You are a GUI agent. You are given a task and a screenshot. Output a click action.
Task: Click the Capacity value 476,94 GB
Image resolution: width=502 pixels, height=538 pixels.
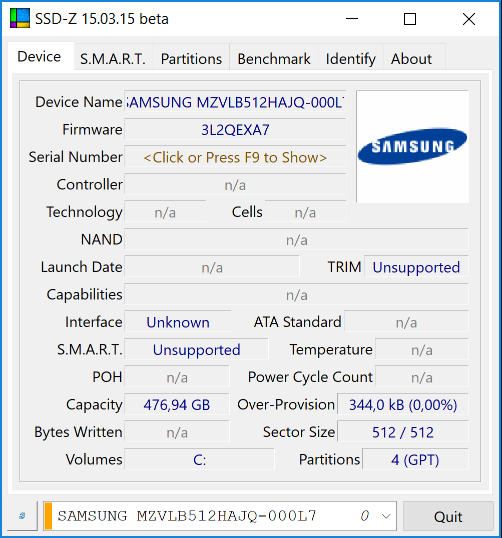click(177, 405)
